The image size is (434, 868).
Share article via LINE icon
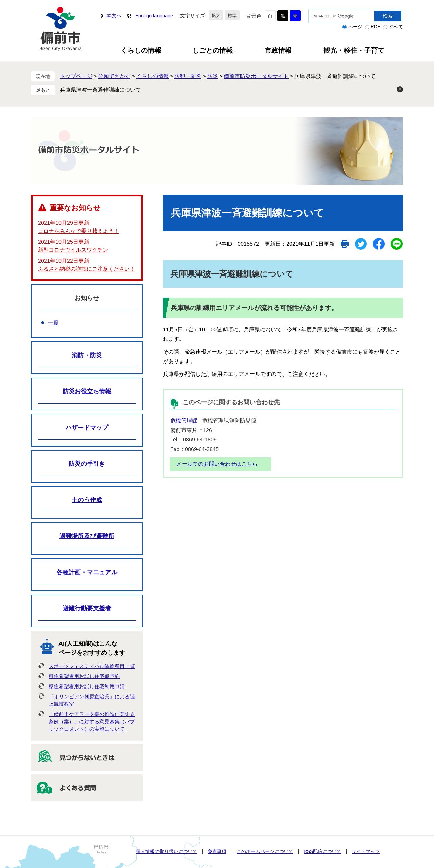click(x=396, y=244)
